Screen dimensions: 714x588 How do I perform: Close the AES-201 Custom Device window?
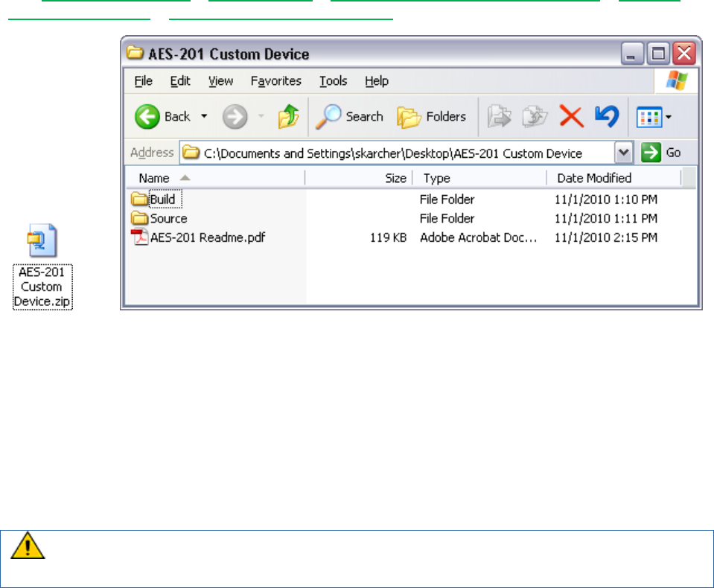(684, 54)
